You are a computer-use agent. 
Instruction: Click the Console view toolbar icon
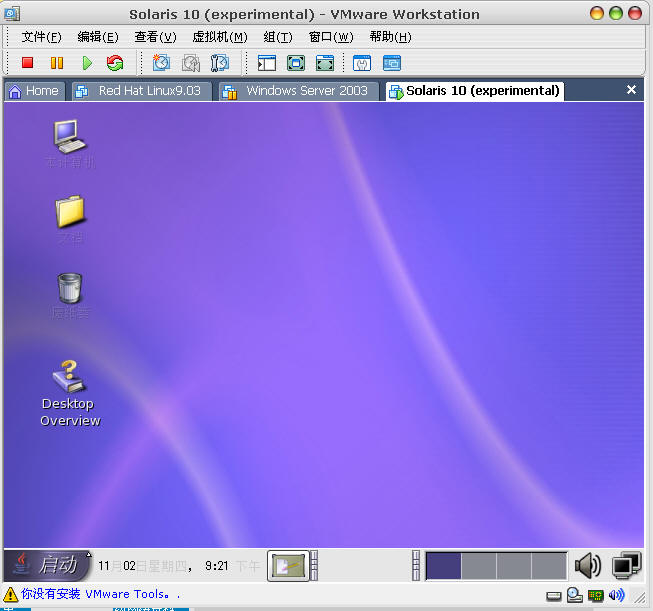391,63
